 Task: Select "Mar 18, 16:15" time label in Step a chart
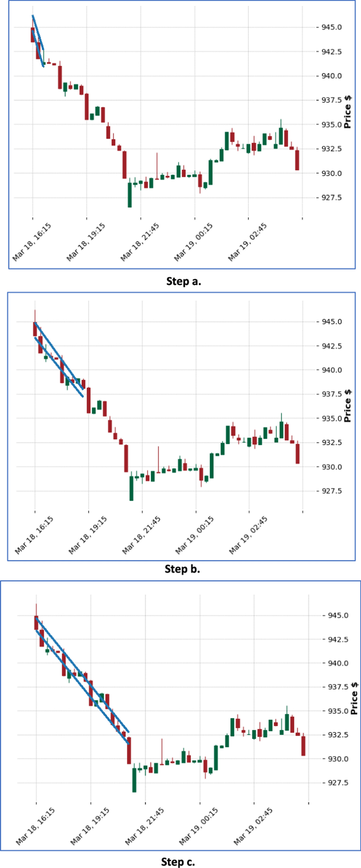click(32, 242)
